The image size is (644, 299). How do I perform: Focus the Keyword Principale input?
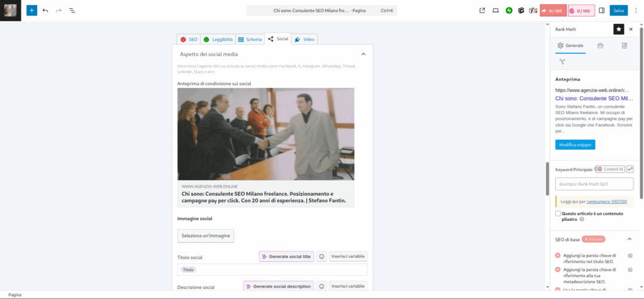click(x=594, y=184)
